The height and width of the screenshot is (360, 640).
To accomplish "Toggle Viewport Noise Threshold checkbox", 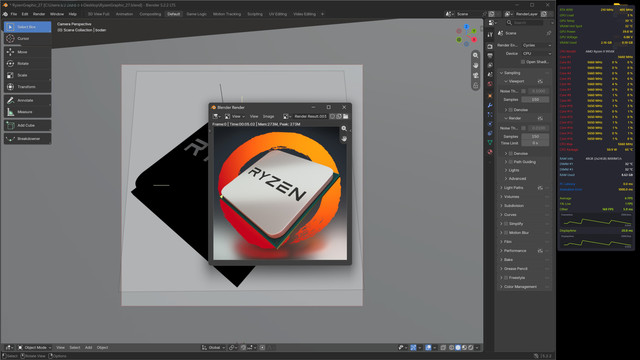I will pos(524,91).
